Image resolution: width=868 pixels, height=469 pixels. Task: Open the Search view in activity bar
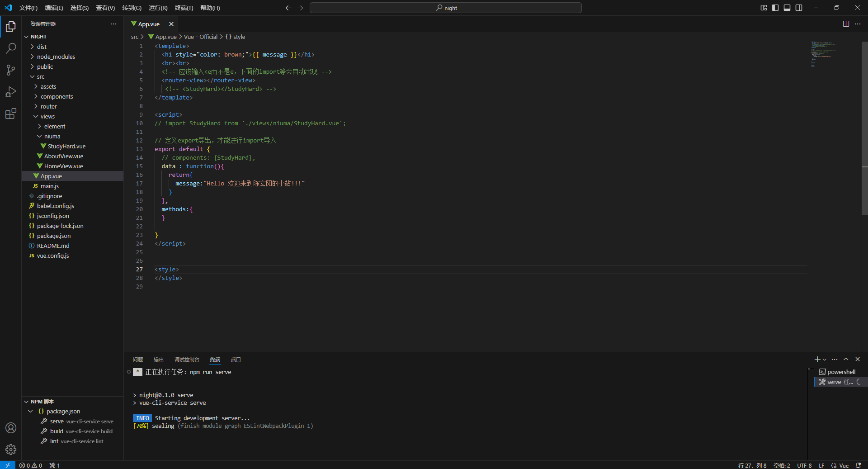(11, 48)
